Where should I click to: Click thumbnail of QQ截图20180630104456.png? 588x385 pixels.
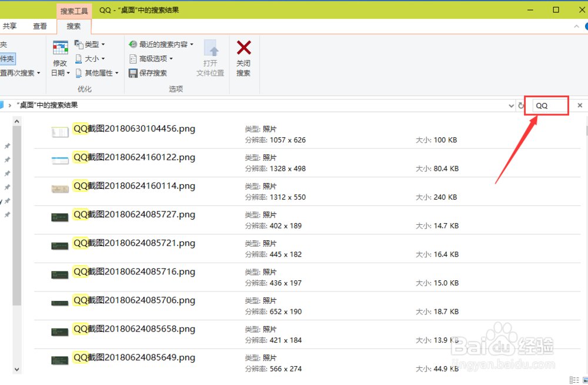point(60,132)
